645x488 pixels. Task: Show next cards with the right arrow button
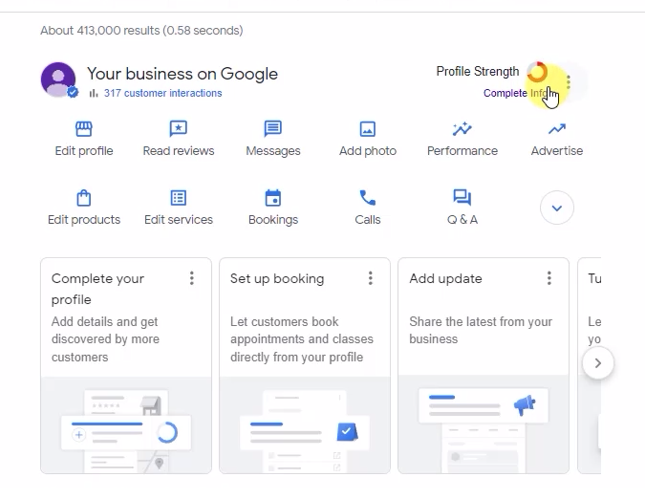(598, 363)
